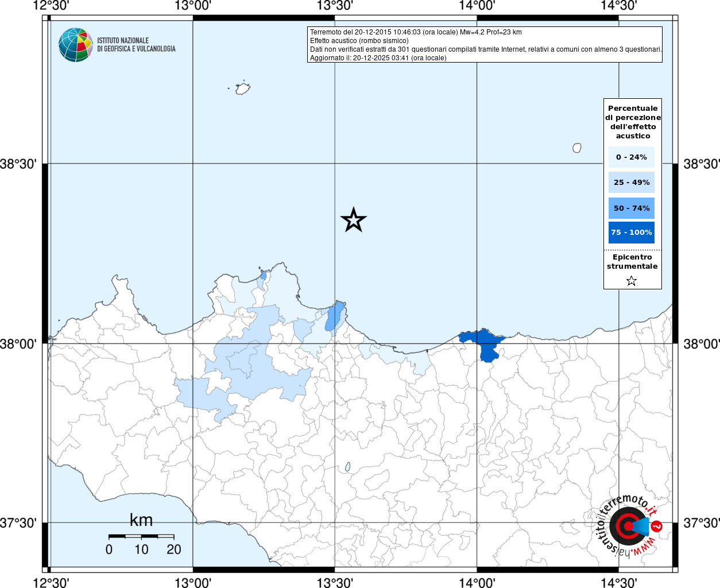Click the 'Percentuale di percezione' legend title
720x588 pixels.
click(633, 122)
